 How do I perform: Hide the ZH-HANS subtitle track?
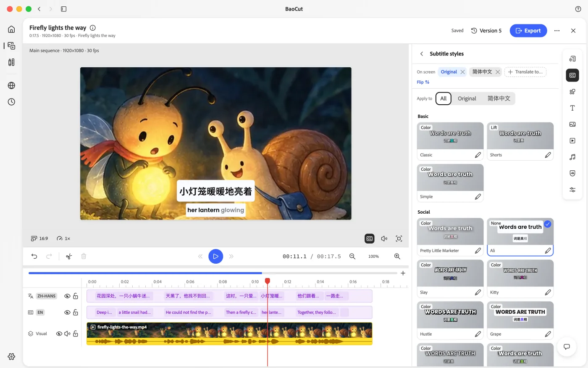(67, 296)
